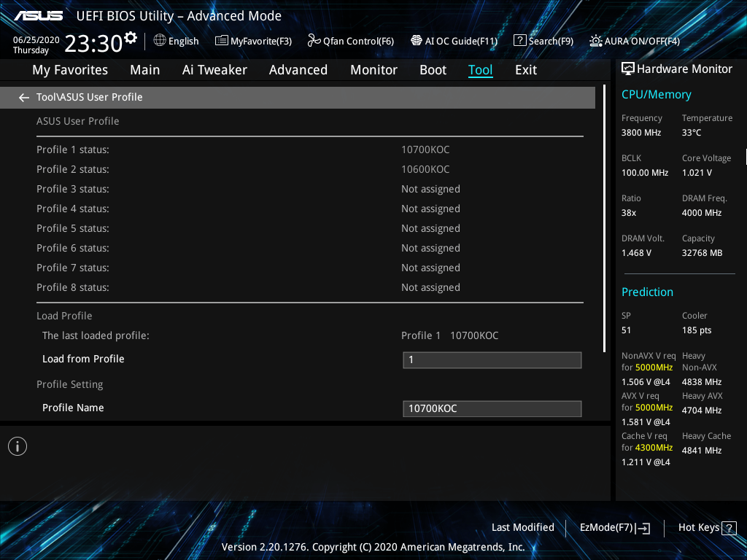Click the Profile Name input field
The width and height of the screenshot is (747, 560).
point(492,408)
